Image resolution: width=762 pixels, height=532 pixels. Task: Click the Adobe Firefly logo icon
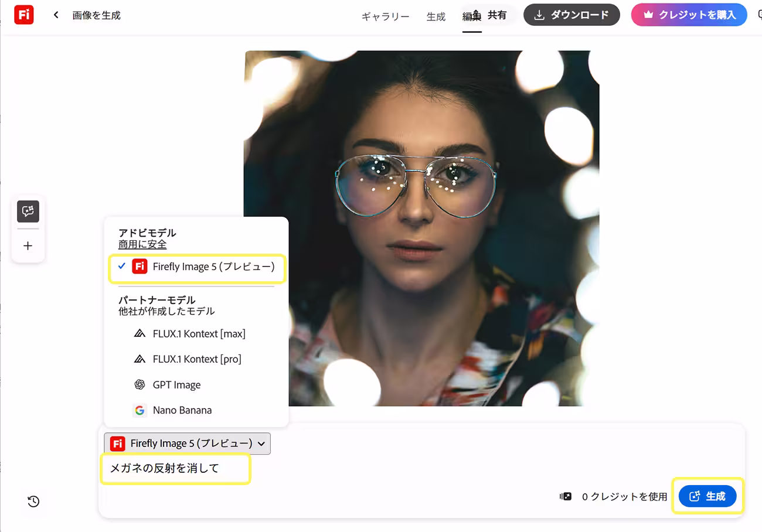point(24,15)
